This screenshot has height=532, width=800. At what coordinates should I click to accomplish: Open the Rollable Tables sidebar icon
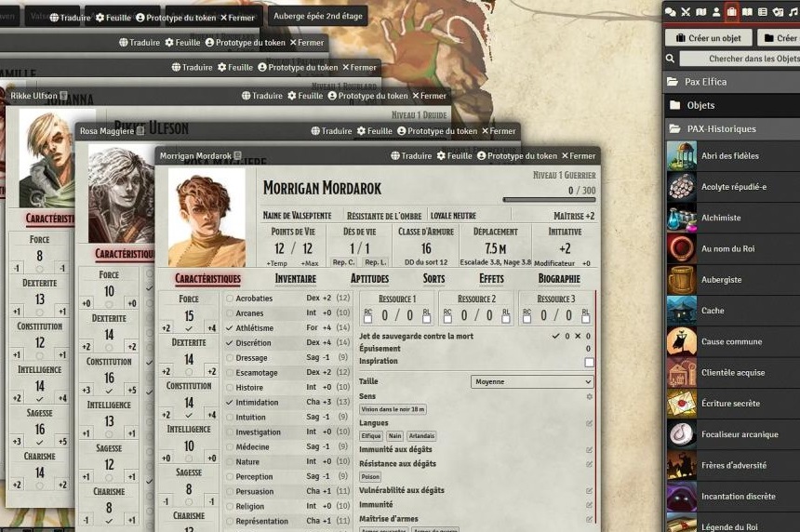pos(763,11)
